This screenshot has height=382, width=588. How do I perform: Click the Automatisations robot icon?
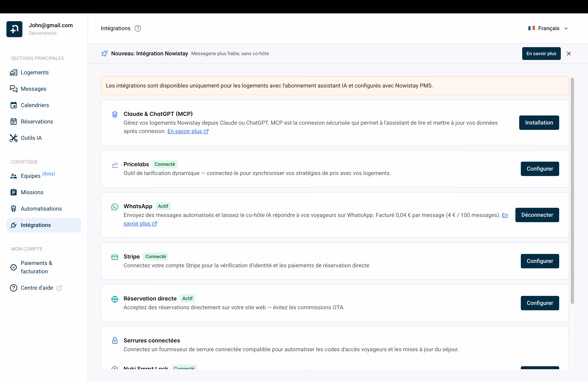(x=14, y=209)
